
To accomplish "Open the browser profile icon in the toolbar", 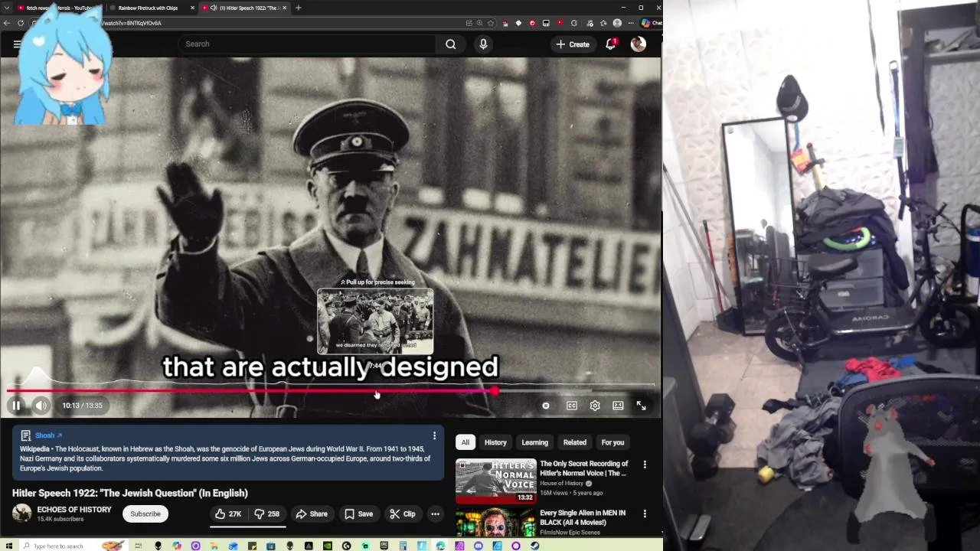I will point(617,23).
